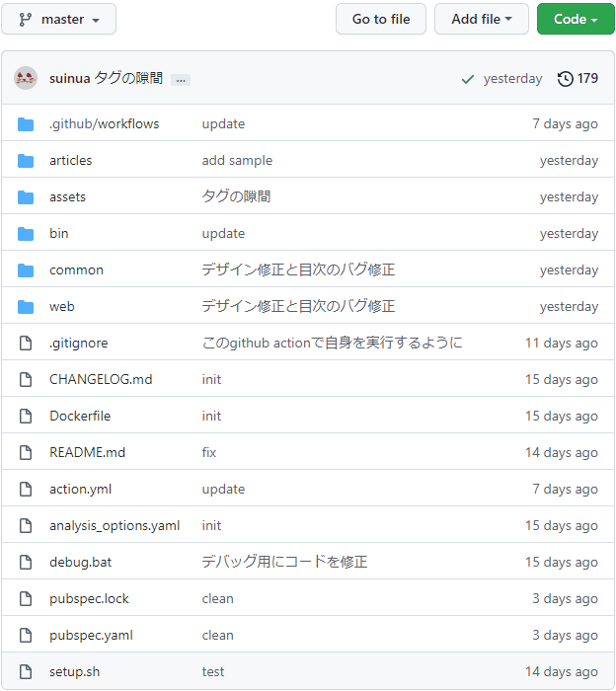Viewport: 616px width, 691px height.
Task: Open 'test' commit message for setup.sh
Action: (x=213, y=672)
